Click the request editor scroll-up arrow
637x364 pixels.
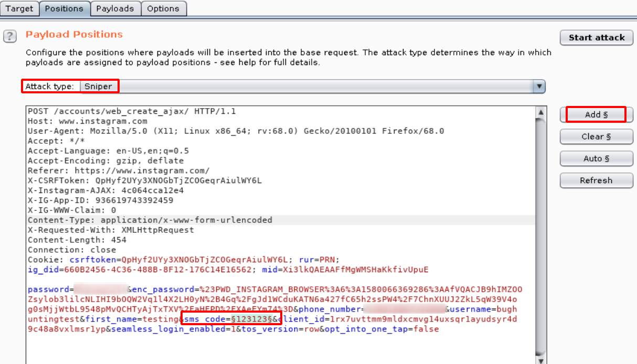pos(541,112)
